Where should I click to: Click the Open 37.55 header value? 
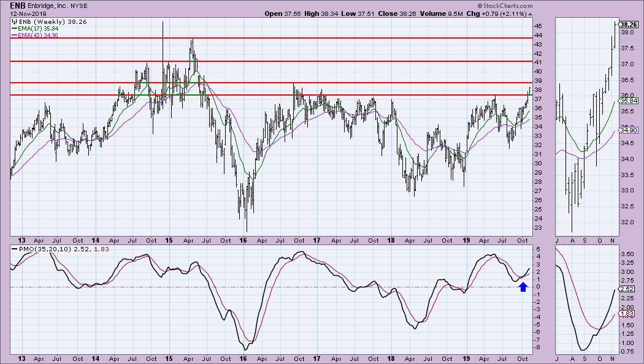(283, 13)
